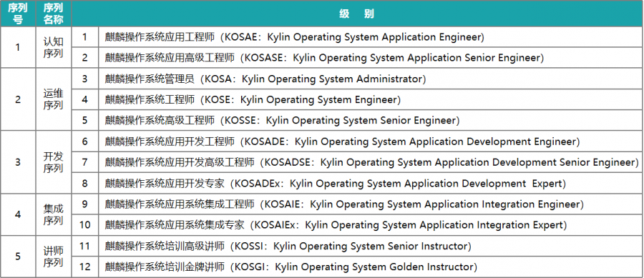Click the 序列号 header cell
Viewport: 644px width, 278px height.
(18, 14)
